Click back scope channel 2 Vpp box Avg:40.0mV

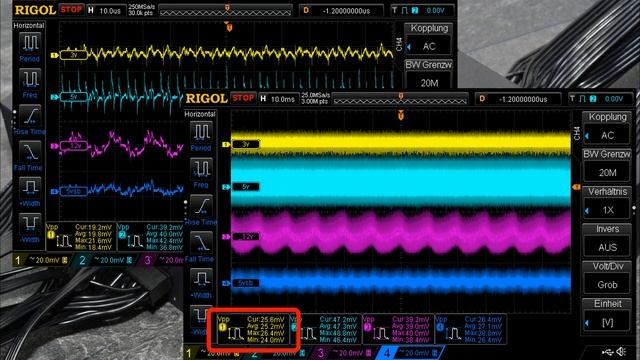(150, 237)
